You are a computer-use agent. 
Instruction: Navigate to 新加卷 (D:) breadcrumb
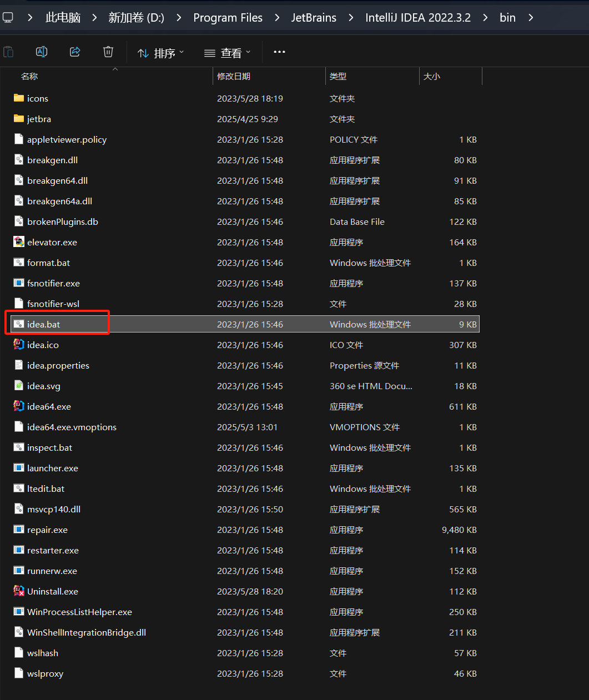click(137, 18)
